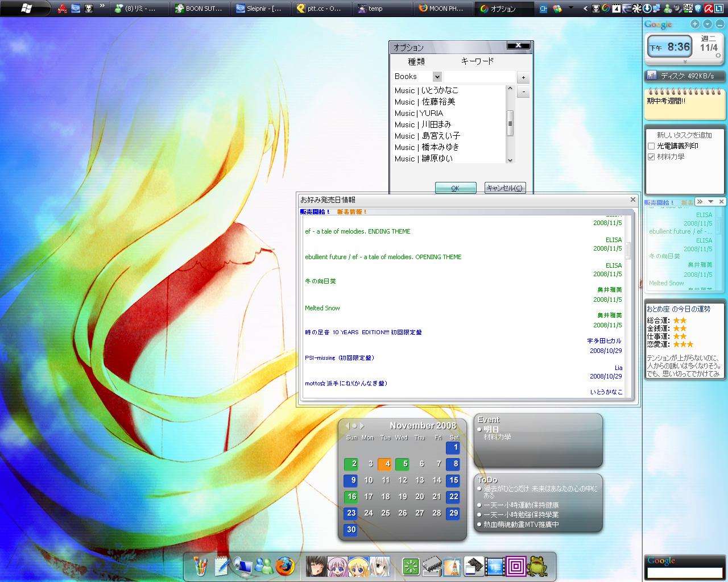Launch Firefox from the dock
Viewport: 728px width, 582px height.
[x=286, y=566]
